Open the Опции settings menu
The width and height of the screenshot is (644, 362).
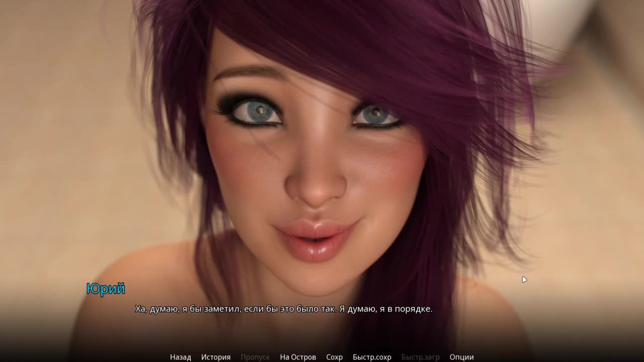[x=461, y=357]
